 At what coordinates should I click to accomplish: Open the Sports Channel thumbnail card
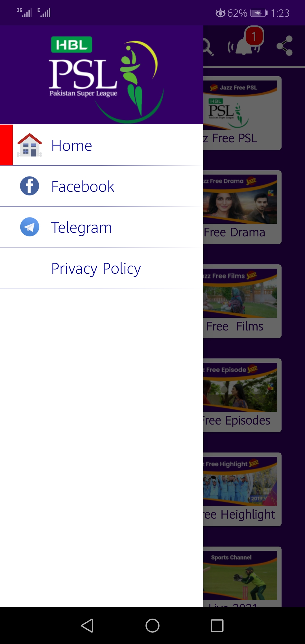pyautogui.click(x=242, y=577)
